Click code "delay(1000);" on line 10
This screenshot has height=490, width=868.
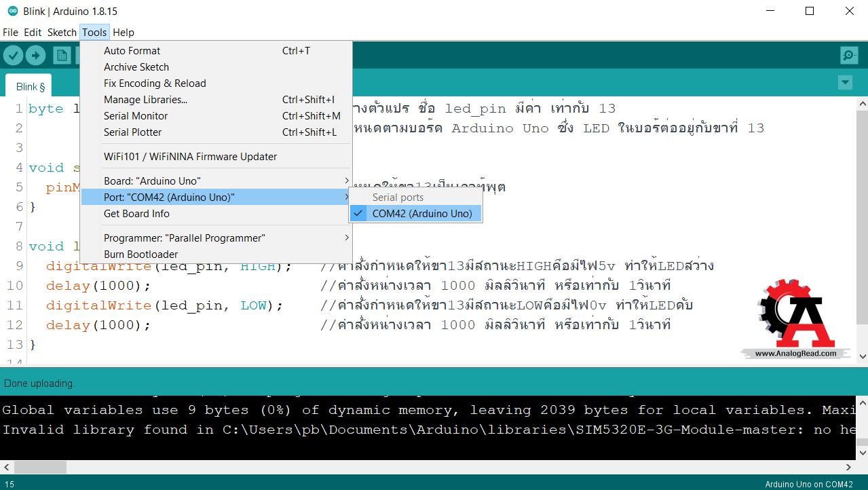(98, 286)
